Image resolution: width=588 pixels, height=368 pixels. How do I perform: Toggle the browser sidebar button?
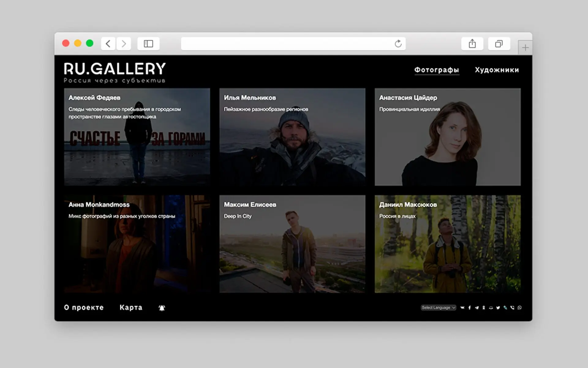tap(148, 44)
